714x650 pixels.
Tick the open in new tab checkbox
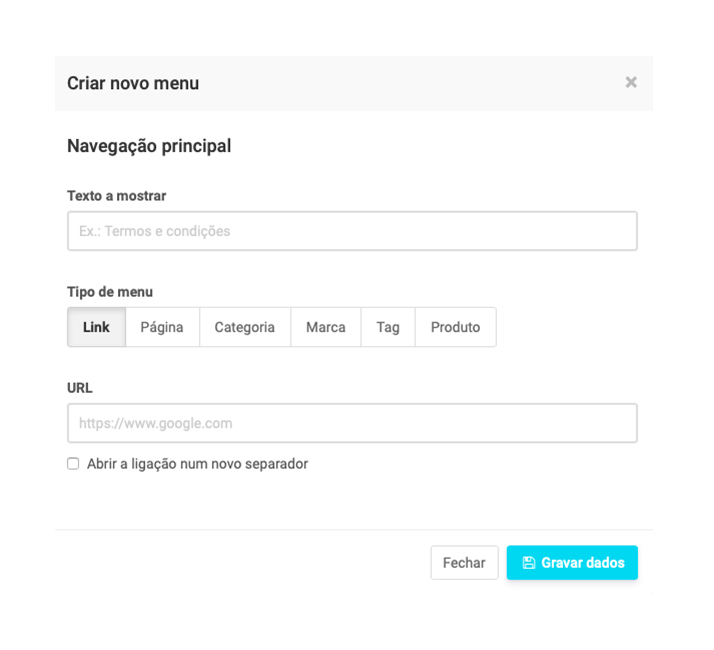click(73, 464)
